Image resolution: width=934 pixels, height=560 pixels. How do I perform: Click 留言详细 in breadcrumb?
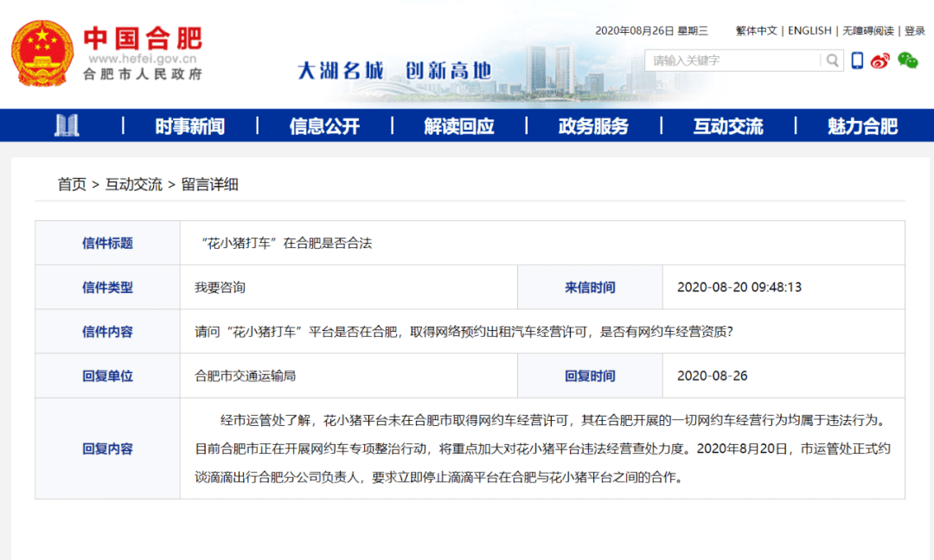(209, 184)
